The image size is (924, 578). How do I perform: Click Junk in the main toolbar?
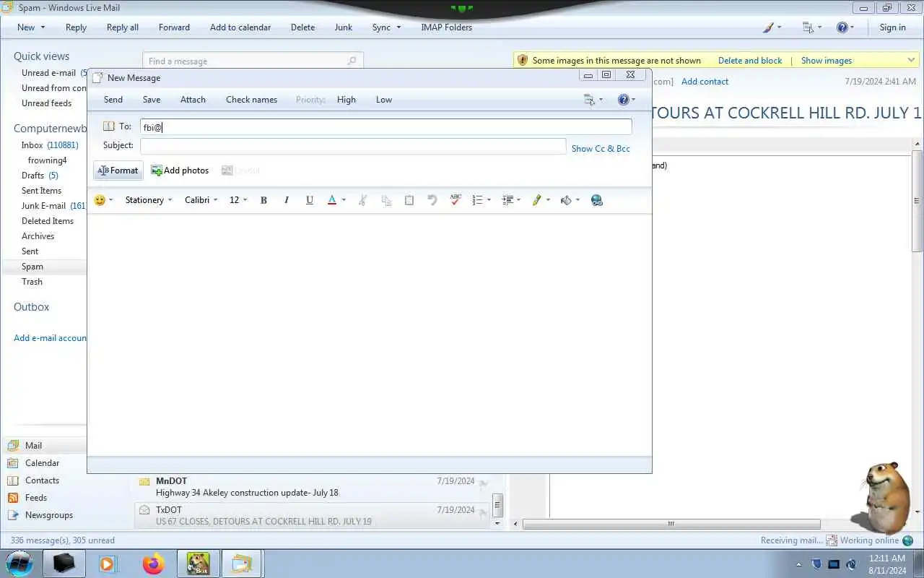pos(344,27)
